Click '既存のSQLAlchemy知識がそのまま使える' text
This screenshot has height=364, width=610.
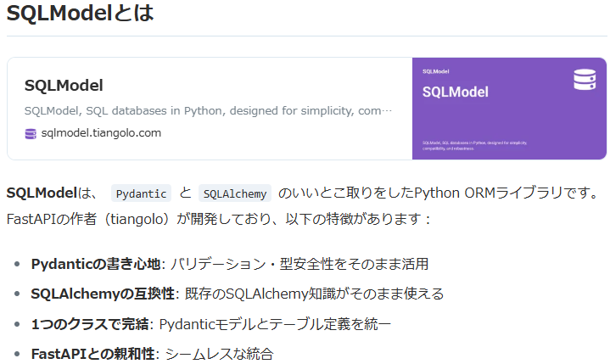point(315,294)
